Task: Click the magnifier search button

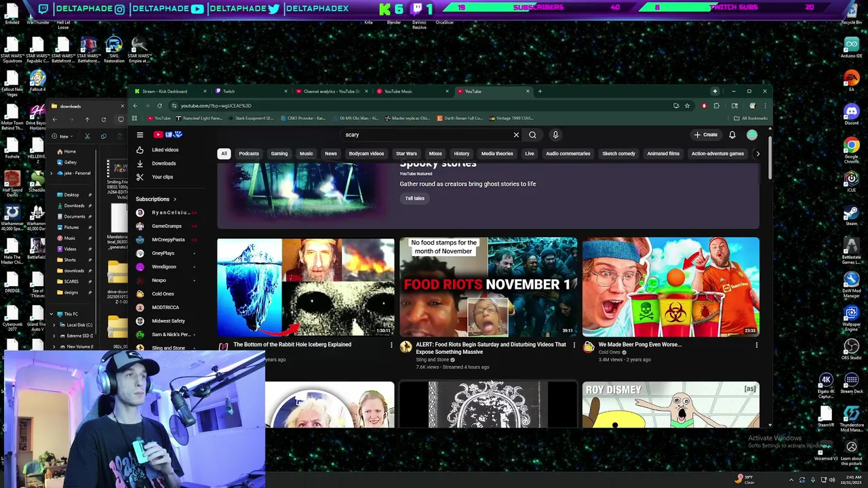Action: [x=532, y=135]
